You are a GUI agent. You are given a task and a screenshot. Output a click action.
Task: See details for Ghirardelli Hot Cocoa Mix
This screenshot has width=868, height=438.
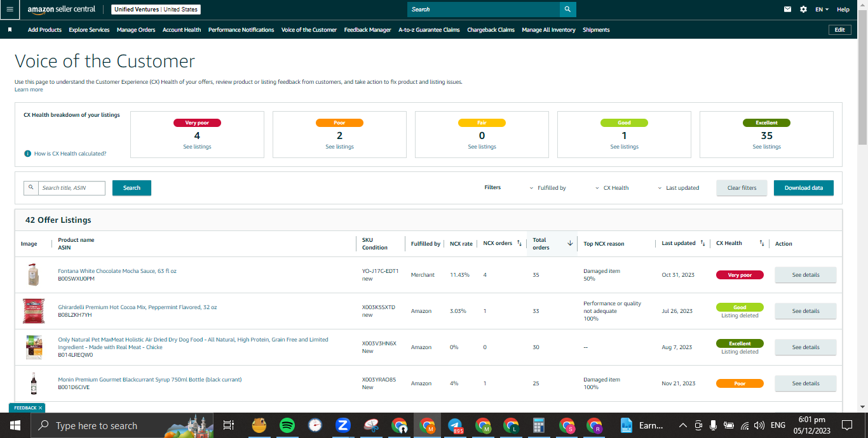tap(806, 311)
